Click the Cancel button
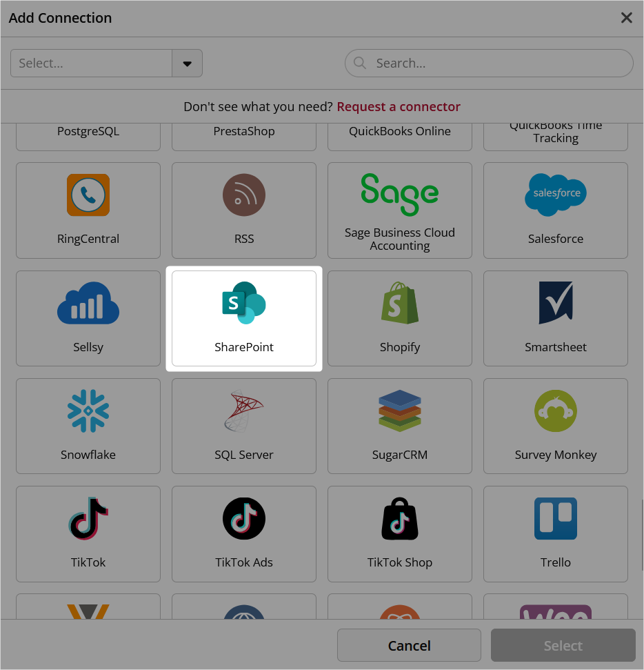Image resolution: width=644 pixels, height=670 pixels. click(409, 645)
